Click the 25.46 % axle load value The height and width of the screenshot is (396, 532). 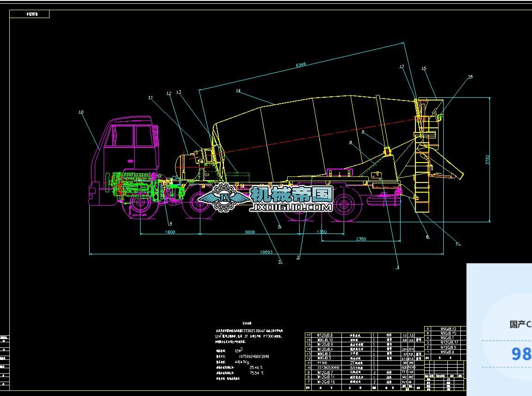tap(256, 367)
